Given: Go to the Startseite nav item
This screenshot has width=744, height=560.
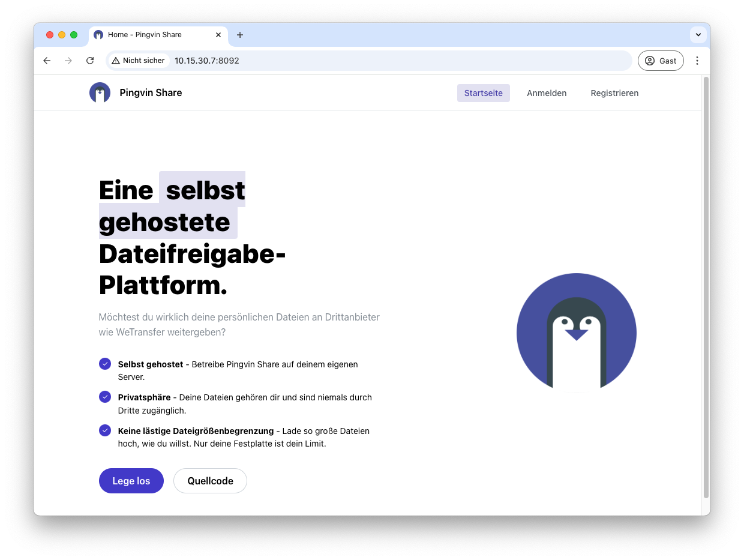Looking at the screenshot, I should [483, 93].
